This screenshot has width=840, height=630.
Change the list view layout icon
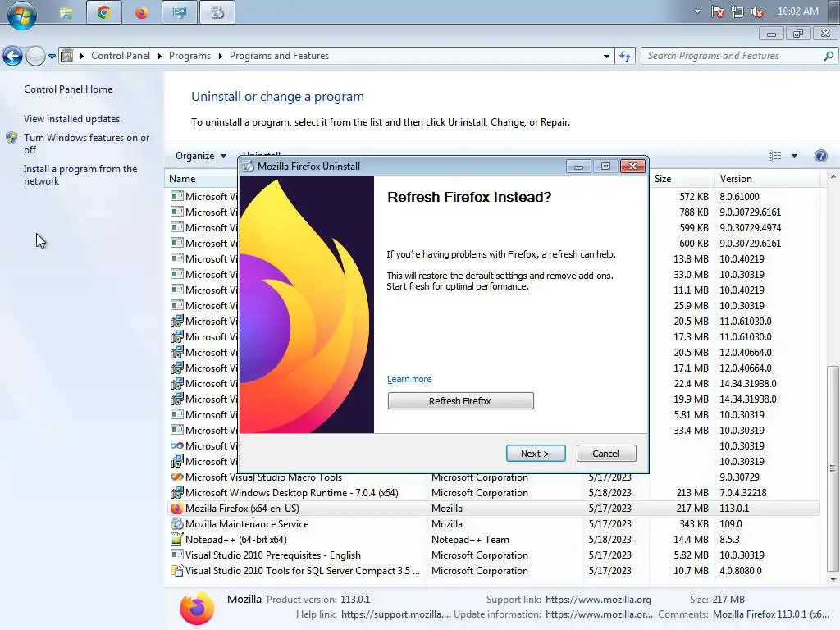pyautogui.click(x=774, y=156)
